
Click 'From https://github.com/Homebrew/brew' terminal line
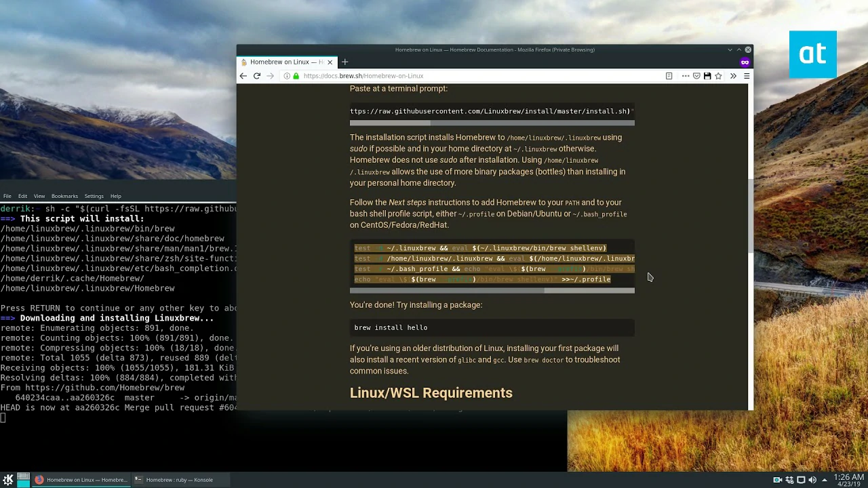point(92,388)
